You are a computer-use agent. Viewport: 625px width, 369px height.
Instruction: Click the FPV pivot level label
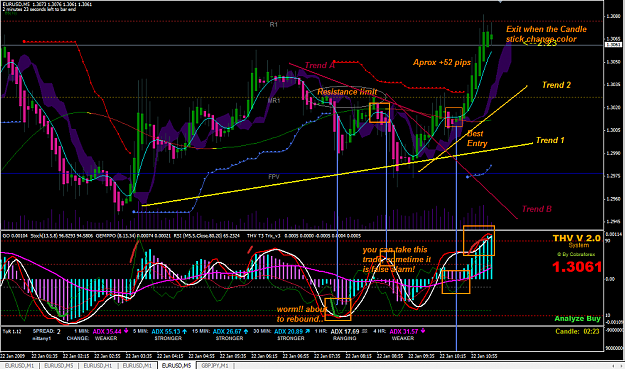(x=274, y=177)
